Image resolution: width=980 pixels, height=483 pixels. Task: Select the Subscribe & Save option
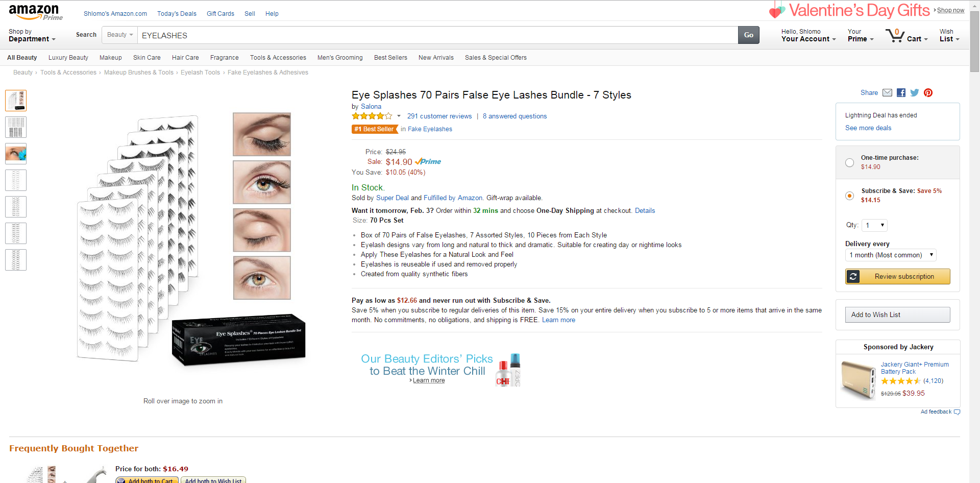pos(849,196)
